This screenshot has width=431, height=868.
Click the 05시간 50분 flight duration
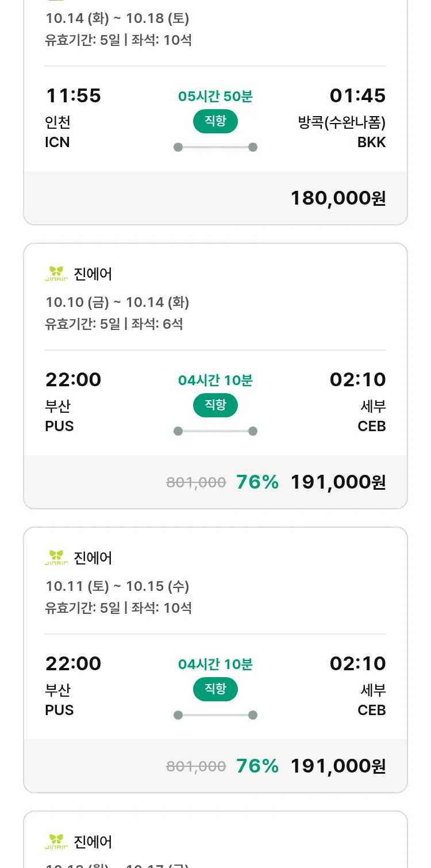[215, 97]
